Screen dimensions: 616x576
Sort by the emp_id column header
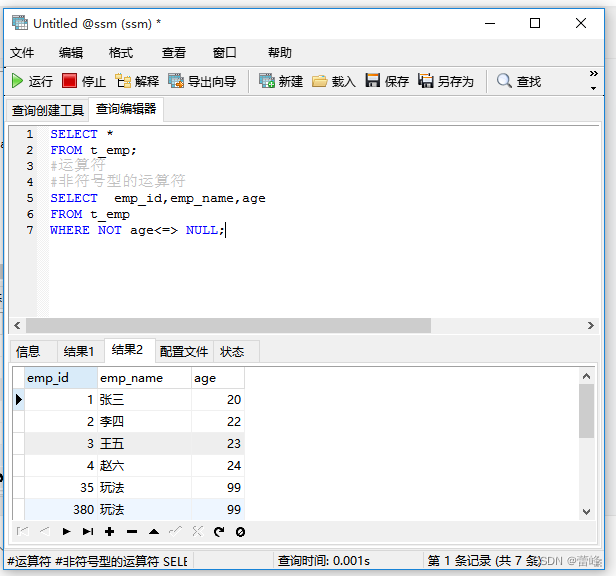coord(61,378)
